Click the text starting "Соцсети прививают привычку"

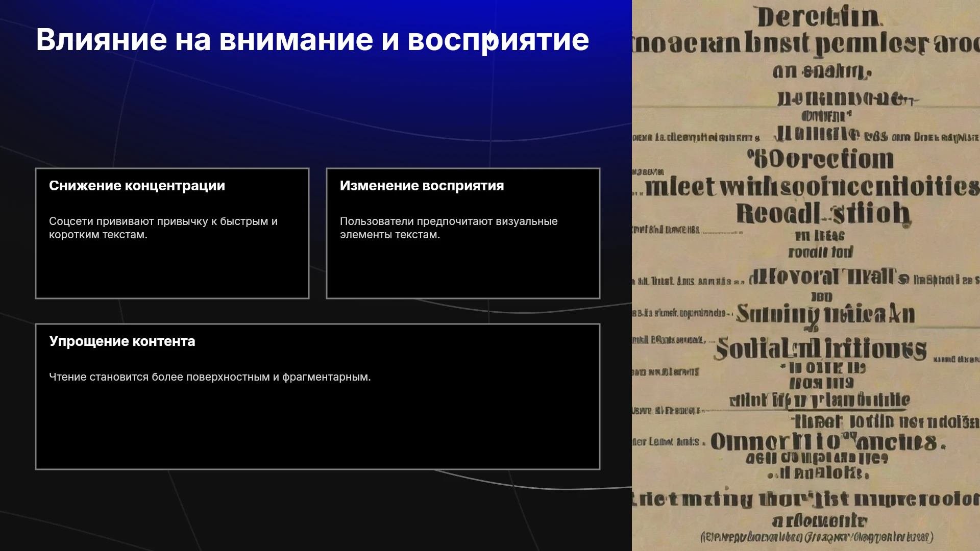[x=163, y=228]
